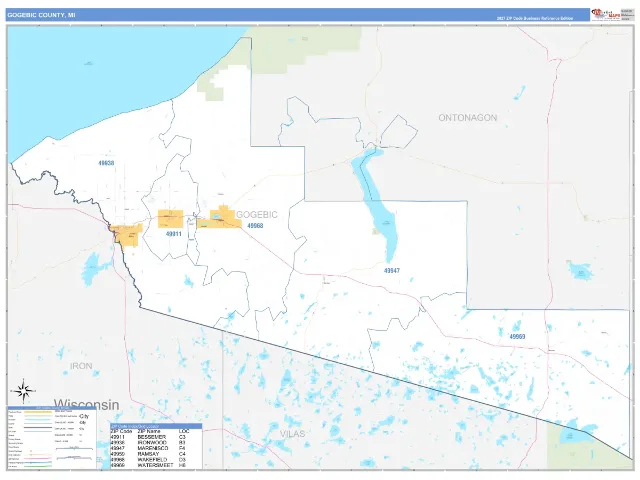The width and height of the screenshot is (640, 480).
Task: Click the WATERSMEET row in ZIP index
Action: [156, 465]
